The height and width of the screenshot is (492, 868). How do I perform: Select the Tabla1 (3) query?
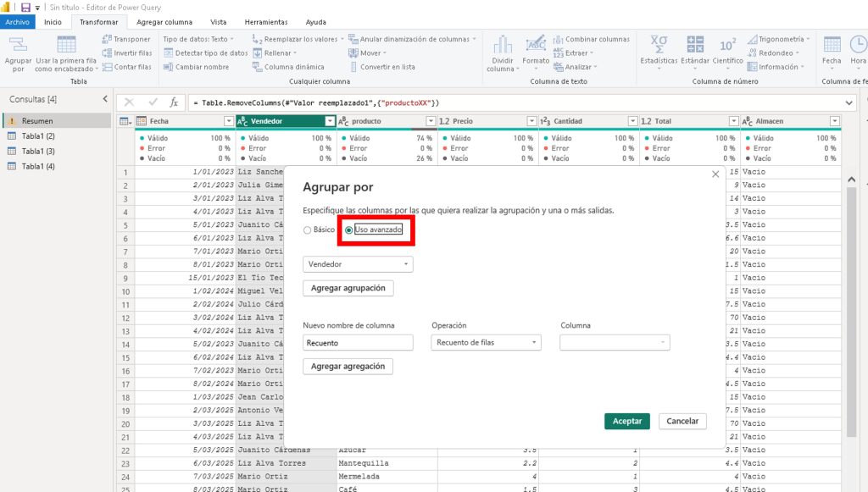38,151
